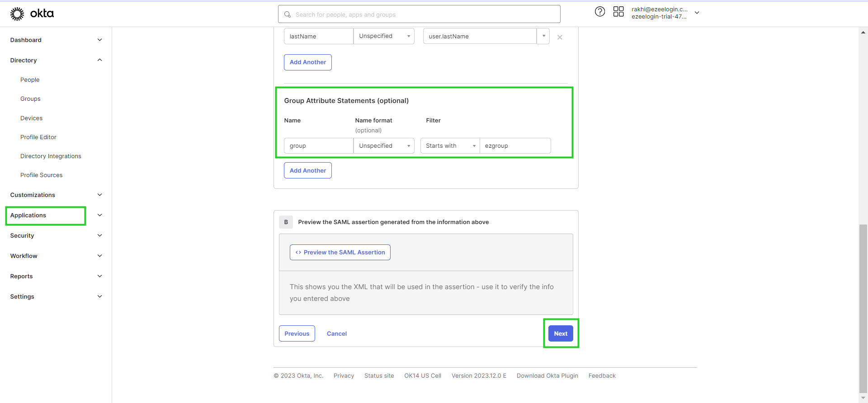This screenshot has width=868, height=403.
Task: Click Add Another under group attribute statements
Action: (x=308, y=170)
